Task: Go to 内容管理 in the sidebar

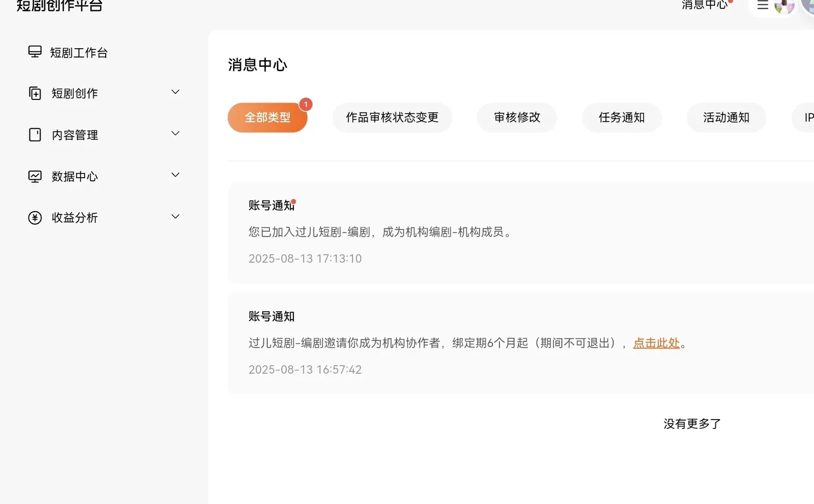Action: tap(75, 135)
